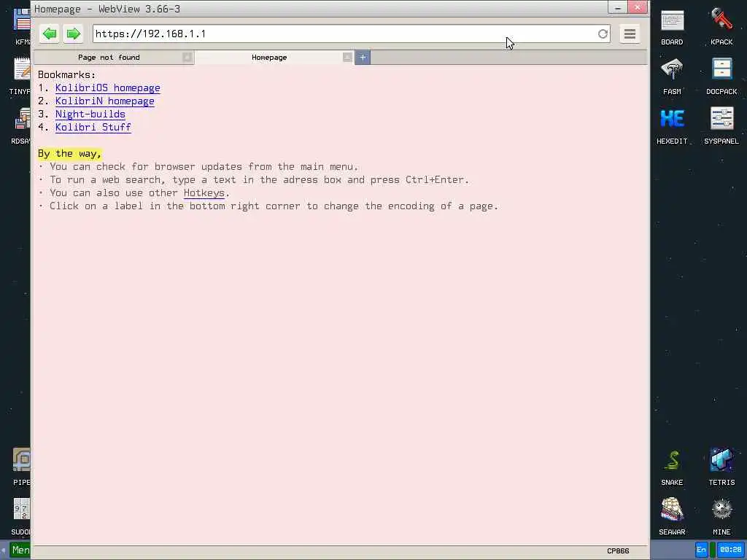Launch the SNAKE game icon
This screenshot has height=560, width=747.
(672, 467)
